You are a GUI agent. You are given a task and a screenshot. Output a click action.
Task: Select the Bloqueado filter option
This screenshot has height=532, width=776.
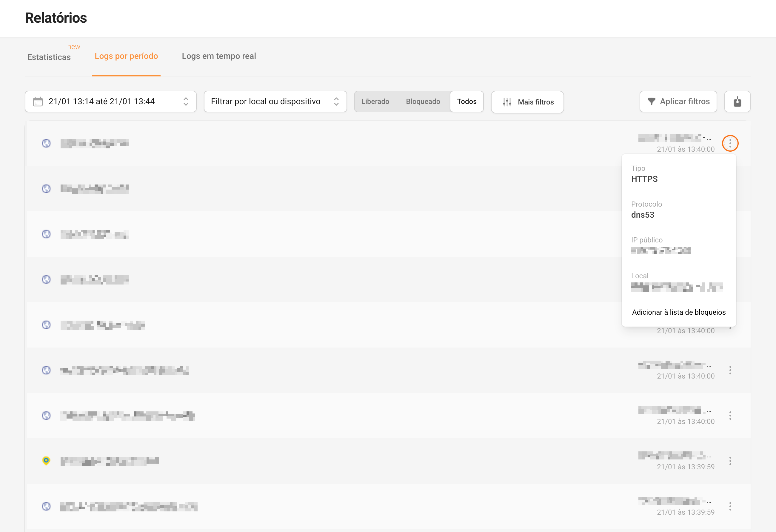[423, 102]
